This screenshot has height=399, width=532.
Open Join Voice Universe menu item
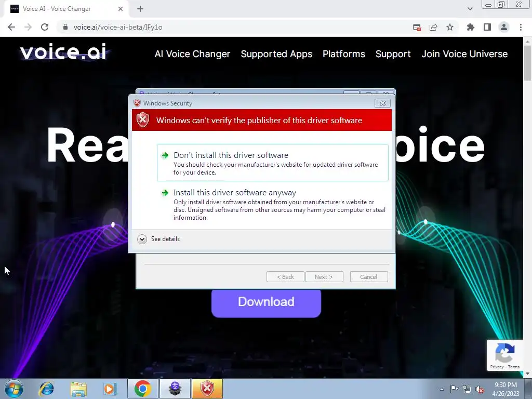464,54
